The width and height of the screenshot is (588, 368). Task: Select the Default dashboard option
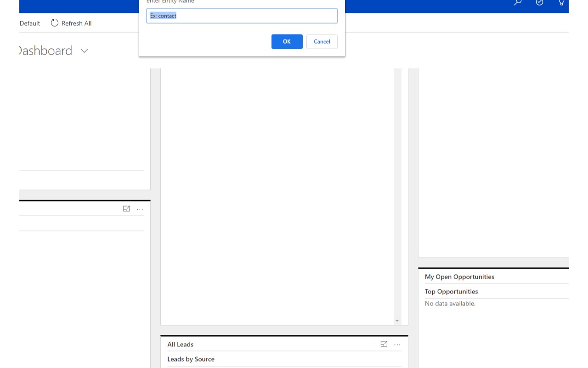click(29, 23)
